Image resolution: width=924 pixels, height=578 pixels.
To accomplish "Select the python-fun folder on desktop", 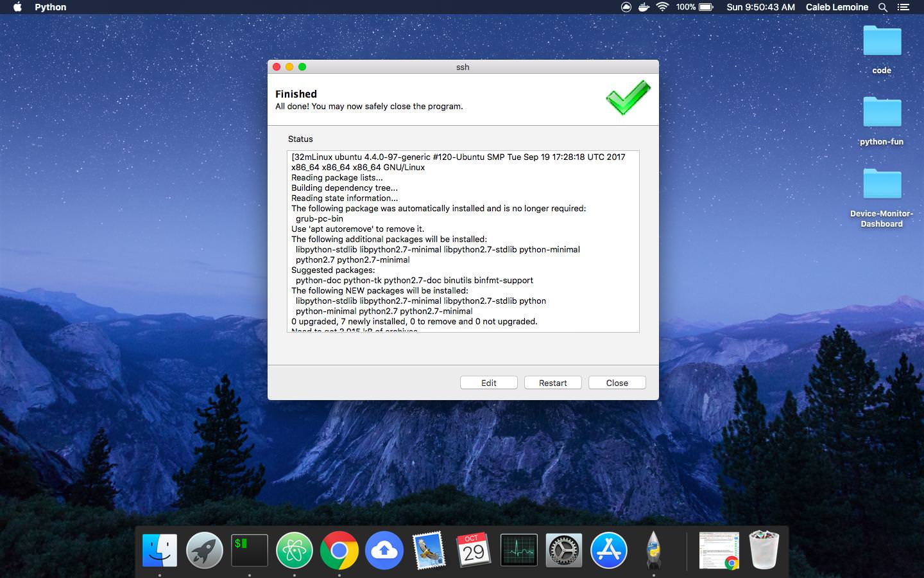I will (x=882, y=121).
